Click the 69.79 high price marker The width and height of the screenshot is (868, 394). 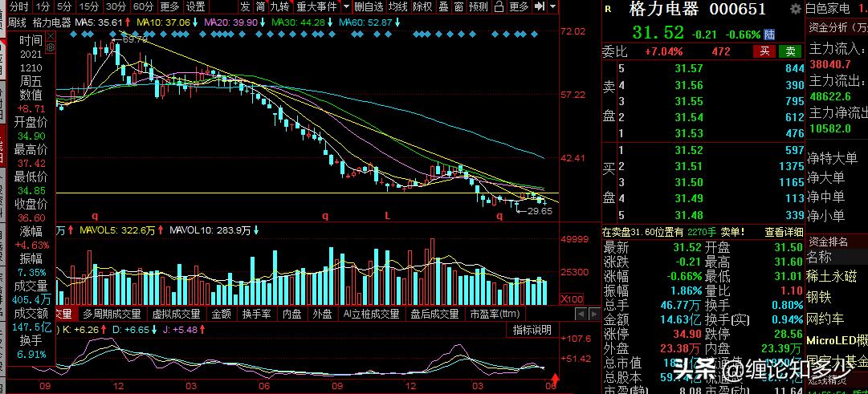(135, 40)
